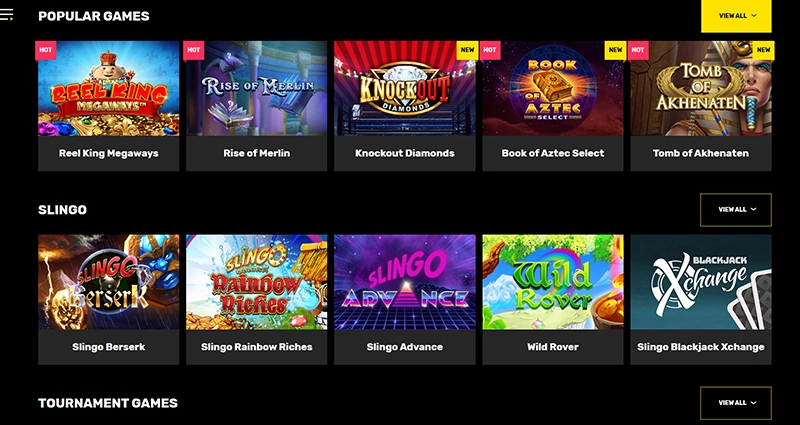Open Slingo Rainbow Riches thumbnail
The height and width of the screenshot is (425, 800).
point(257,282)
